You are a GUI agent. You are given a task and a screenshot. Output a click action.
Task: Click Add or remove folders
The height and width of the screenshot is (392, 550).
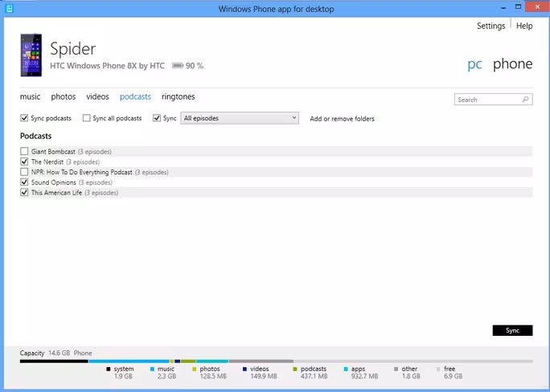click(x=342, y=119)
